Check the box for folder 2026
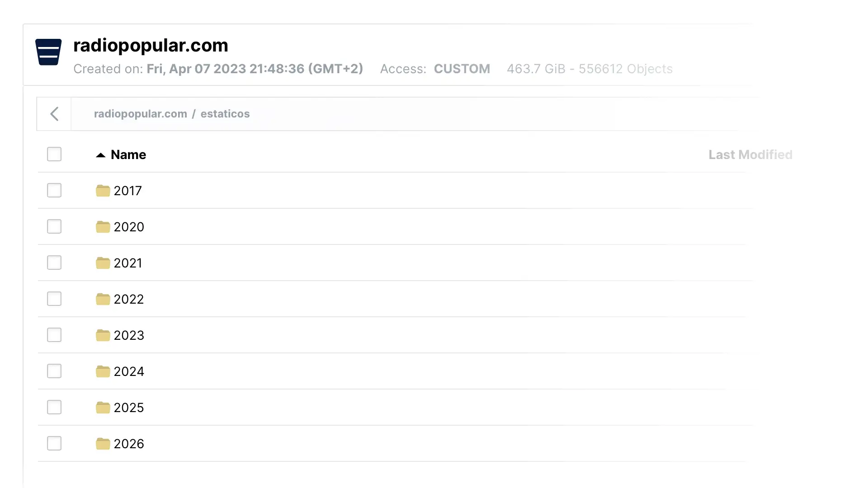Screen dimensions: 868x488 pos(54,443)
